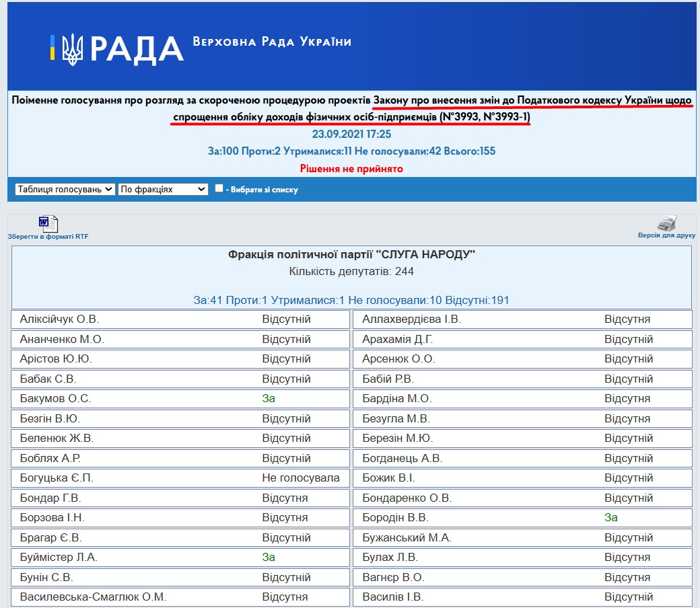The width and height of the screenshot is (700, 608).
Task: Select deputy 'Богданець А.В.'
Action: click(403, 459)
